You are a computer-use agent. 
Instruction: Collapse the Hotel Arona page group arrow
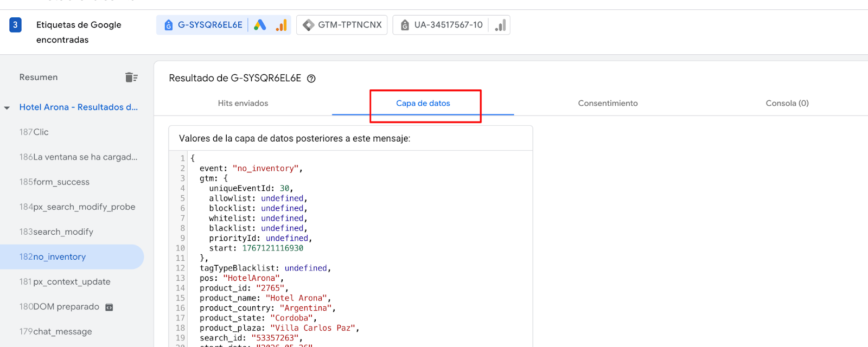pyautogui.click(x=7, y=108)
